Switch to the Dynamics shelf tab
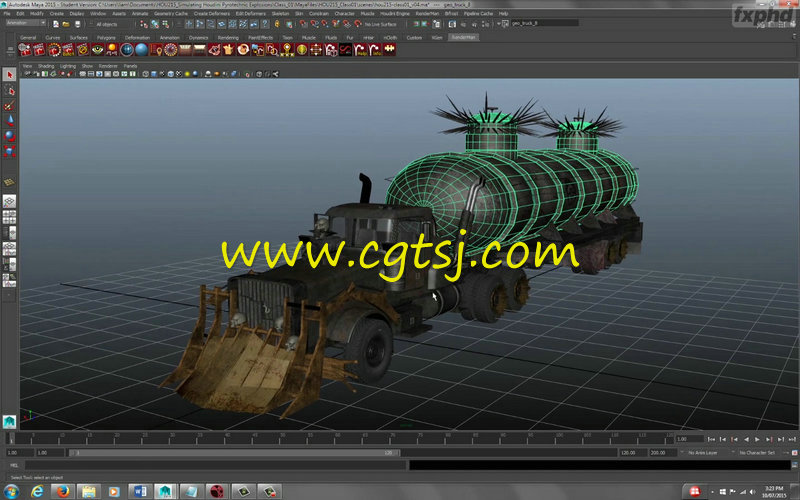This screenshot has width=800, height=500. (x=198, y=37)
